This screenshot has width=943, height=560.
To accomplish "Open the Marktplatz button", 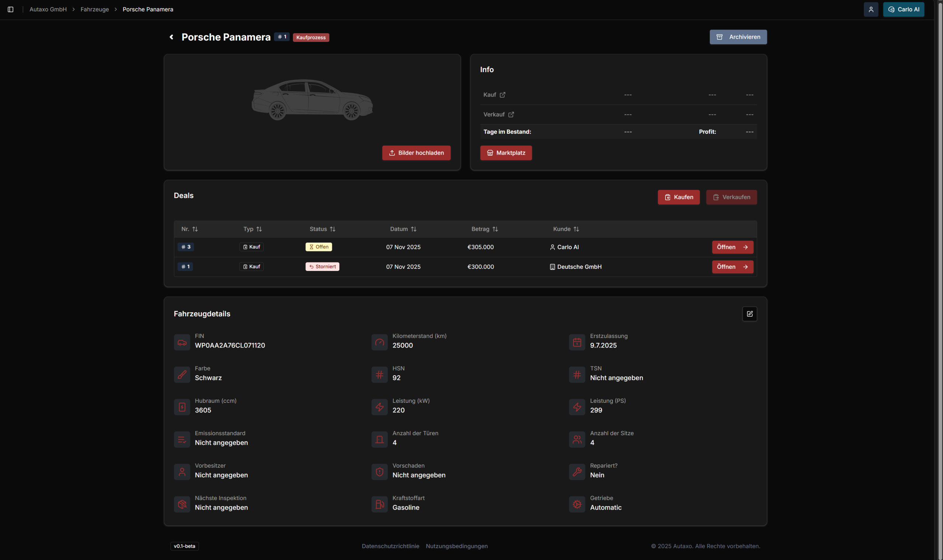I will [506, 153].
